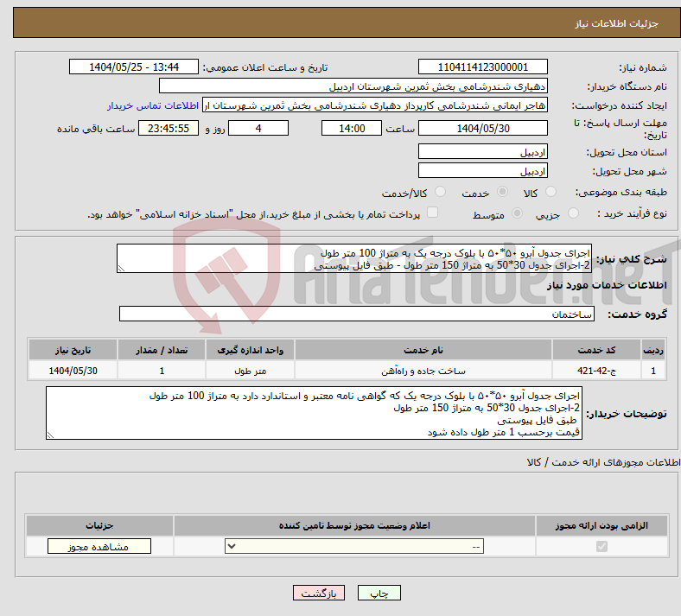Click the جزئیات column header
The width and height of the screenshot is (681, 616).
[x=99, y=525]
